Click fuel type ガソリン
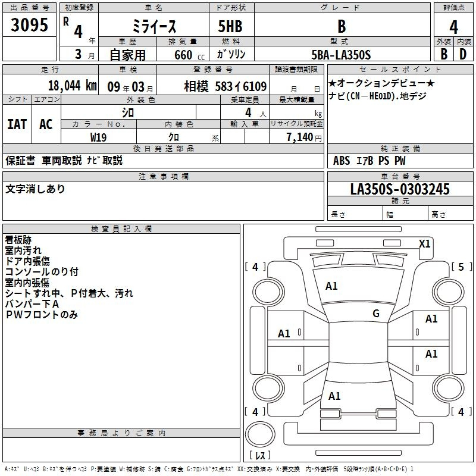This screenshot has width=476, height=476. click(x=231, y=54)
